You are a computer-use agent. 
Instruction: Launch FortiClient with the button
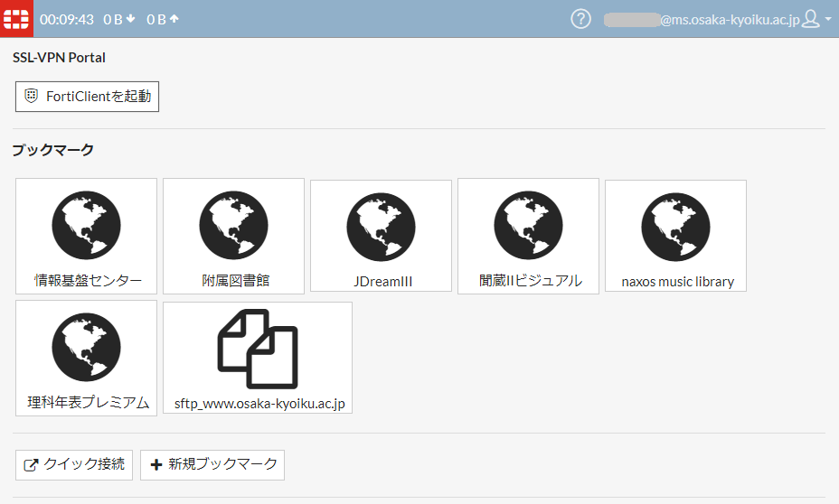click(88, 96)
